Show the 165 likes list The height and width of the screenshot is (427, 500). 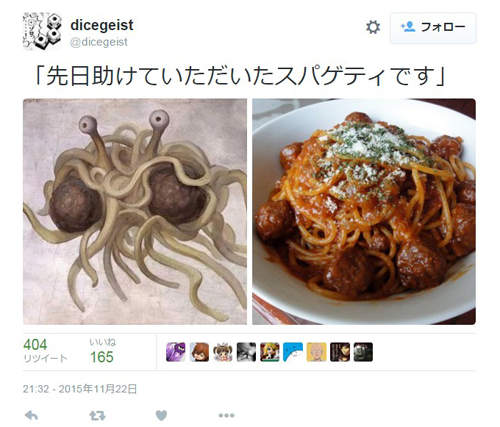click(103, 351)
